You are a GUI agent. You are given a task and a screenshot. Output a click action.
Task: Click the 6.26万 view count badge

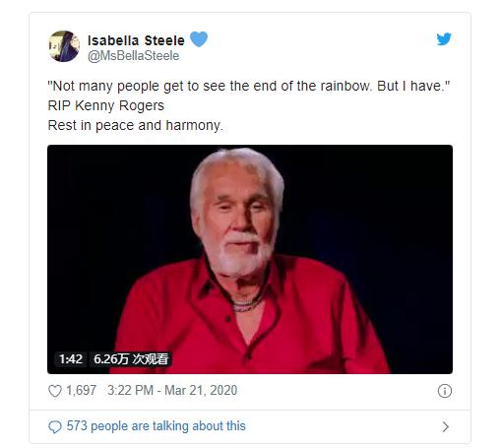[x=131, y=359]
